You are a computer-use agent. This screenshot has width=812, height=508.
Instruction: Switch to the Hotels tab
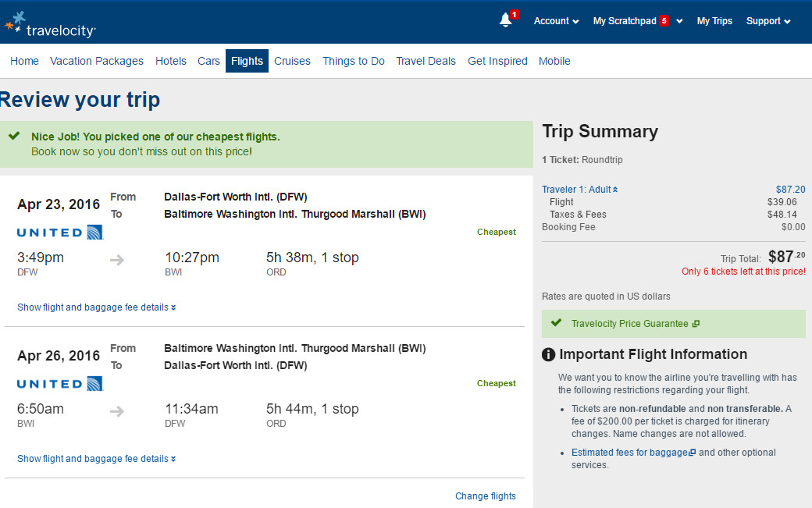click(x=171, y=61)
